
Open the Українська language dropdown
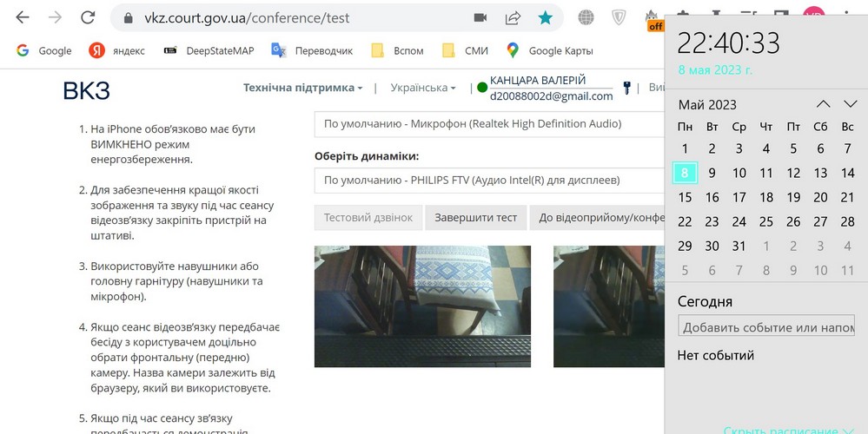point(423,88)
